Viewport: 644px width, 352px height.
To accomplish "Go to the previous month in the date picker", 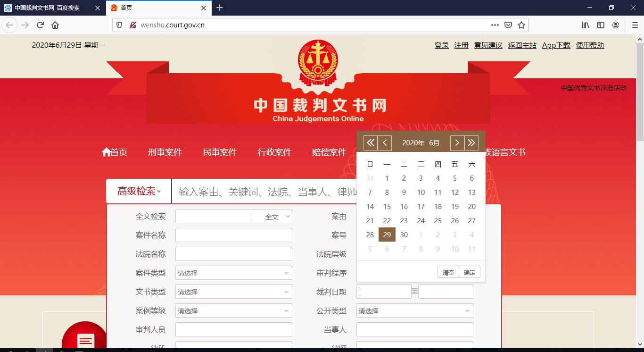I will pyautogui.click(x=385, y=142).
